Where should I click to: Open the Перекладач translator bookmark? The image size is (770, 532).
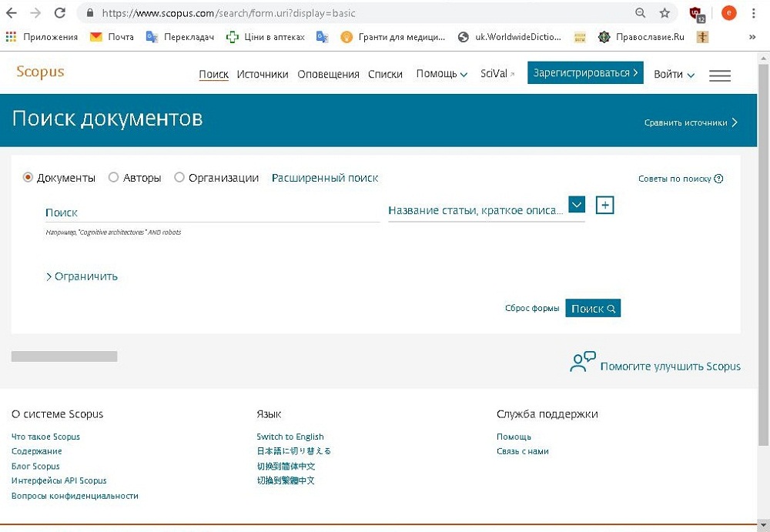180,37
